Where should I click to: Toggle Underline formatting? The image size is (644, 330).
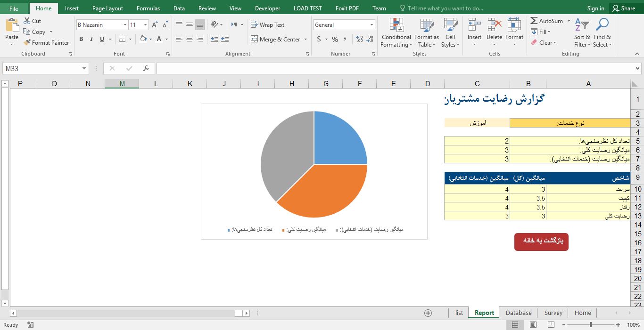click(102, 39)
